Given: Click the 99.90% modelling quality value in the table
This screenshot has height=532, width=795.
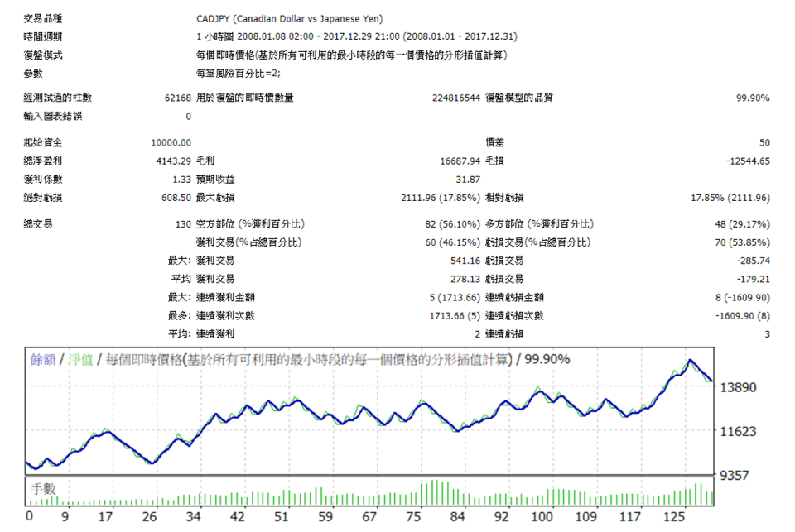Looking at the screenshot, I should pyautogui.click(x=753, y=98).
